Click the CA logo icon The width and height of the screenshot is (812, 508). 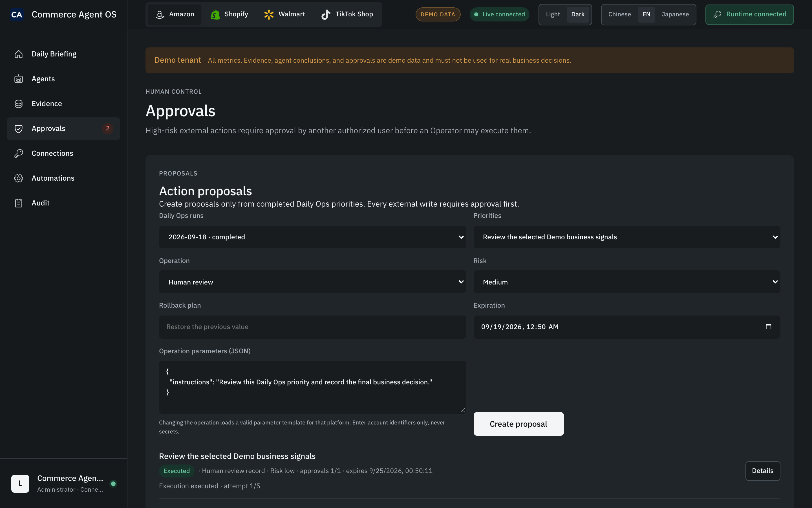point(17,14)
